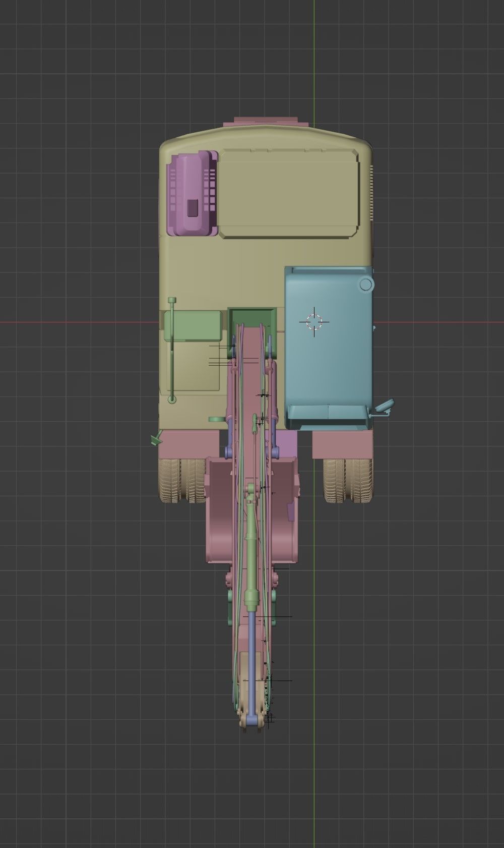The height and width of the screenshot is (848, 504).
Task: Select the side mirror right of the cab
Action: click(384, 407)
